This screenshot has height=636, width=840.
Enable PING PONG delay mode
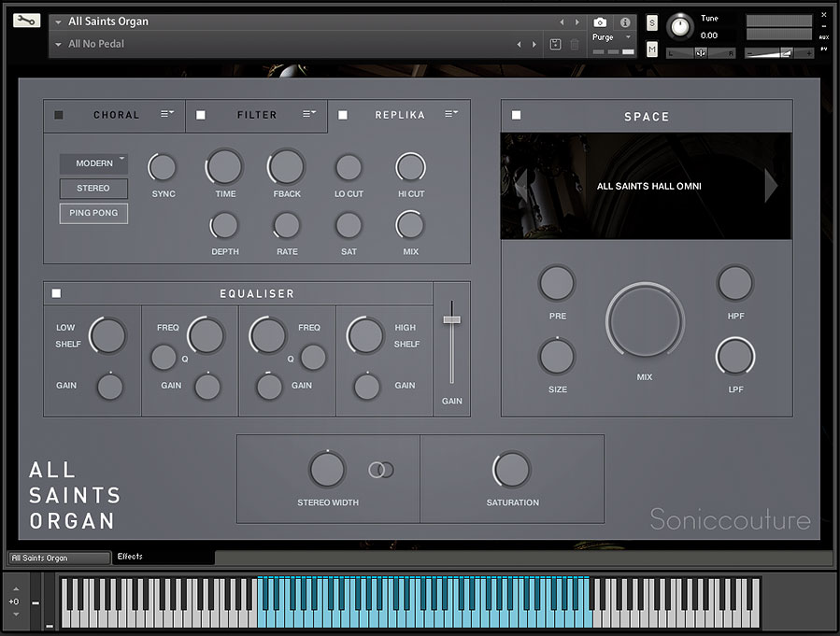pyautogui.click(x=93, y=213)
